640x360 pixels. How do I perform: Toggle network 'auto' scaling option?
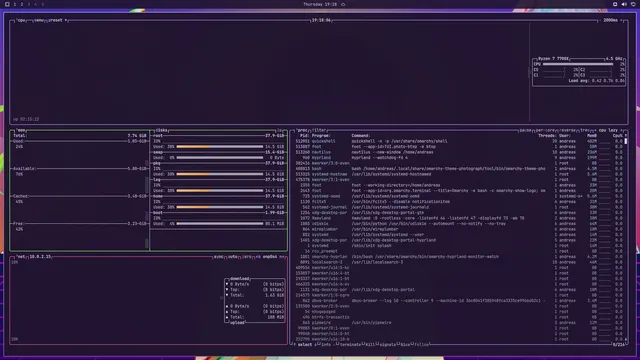coord(233,257)
